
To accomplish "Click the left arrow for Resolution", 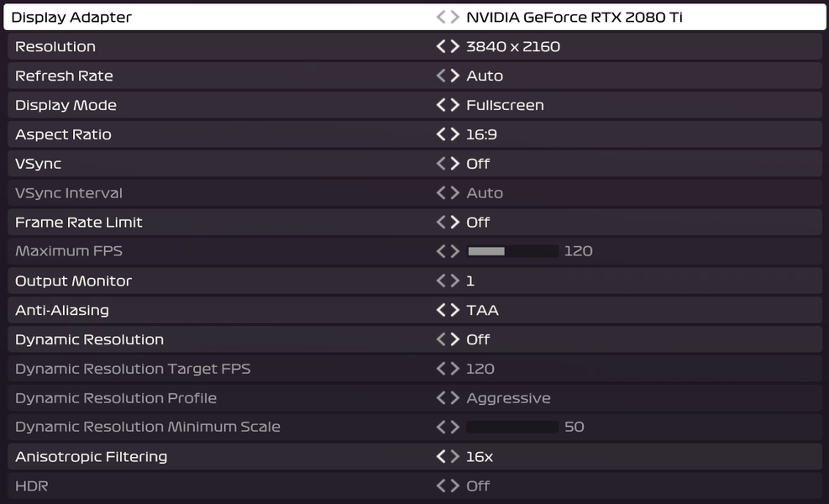I will (x=441, y=47).
